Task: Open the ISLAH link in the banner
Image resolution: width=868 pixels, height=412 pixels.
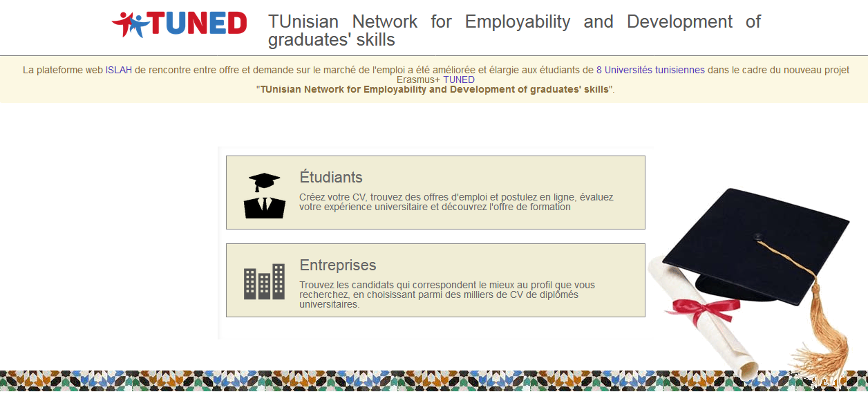Action: click(119, 70)
